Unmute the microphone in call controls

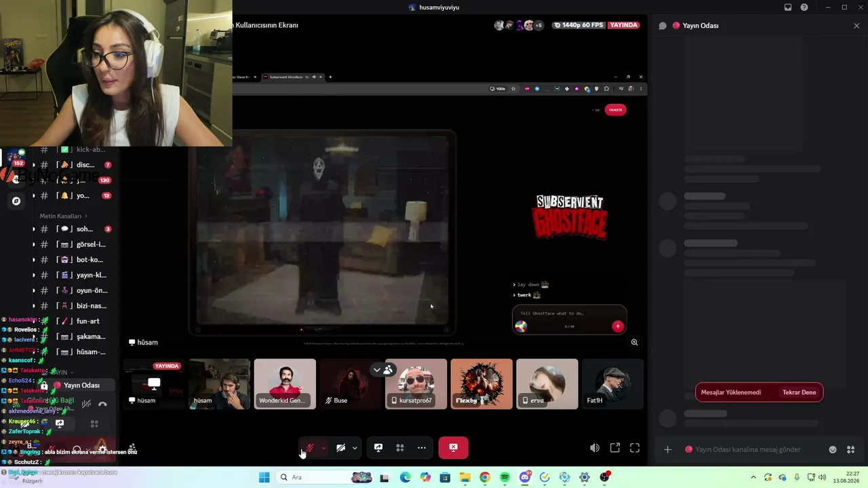point(310,447)
